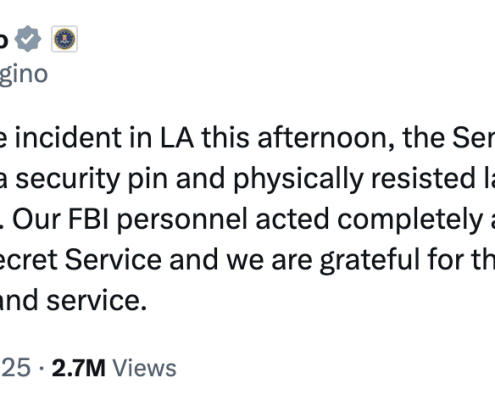This screenshot has height=400, width=495.
Task: Click the dot separator before 2.7M
Action: point(42,368)
